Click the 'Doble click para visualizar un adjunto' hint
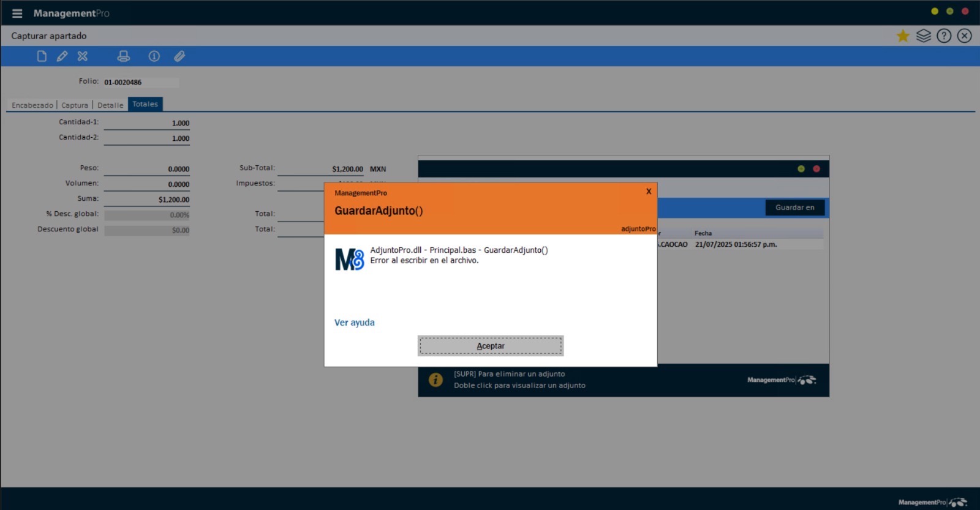Image resolution: width=980 pixels, height=510 pixels. click(519, 386)
